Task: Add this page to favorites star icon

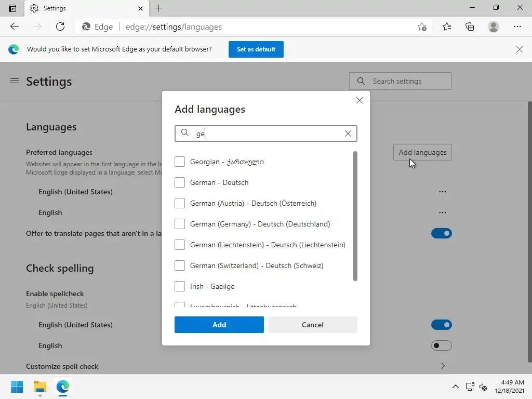Action: click(x=422, y=27)
